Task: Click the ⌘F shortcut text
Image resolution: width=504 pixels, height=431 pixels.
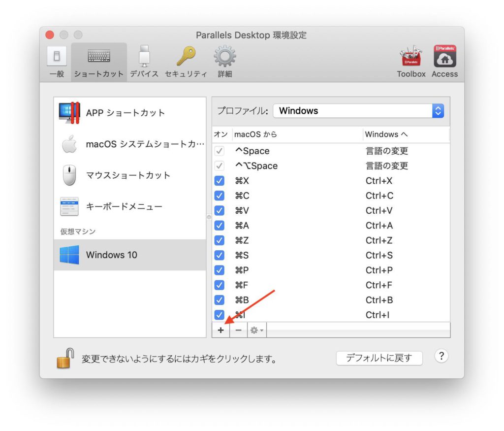Action: pos(241,285)
